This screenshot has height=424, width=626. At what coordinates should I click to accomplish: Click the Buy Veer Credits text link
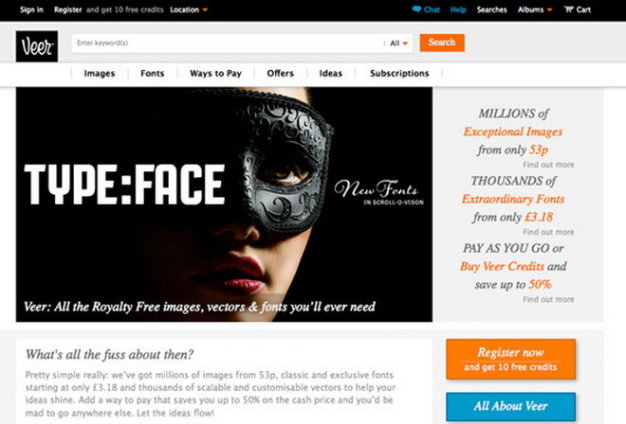pyautogui.click(x=502, y=266)
